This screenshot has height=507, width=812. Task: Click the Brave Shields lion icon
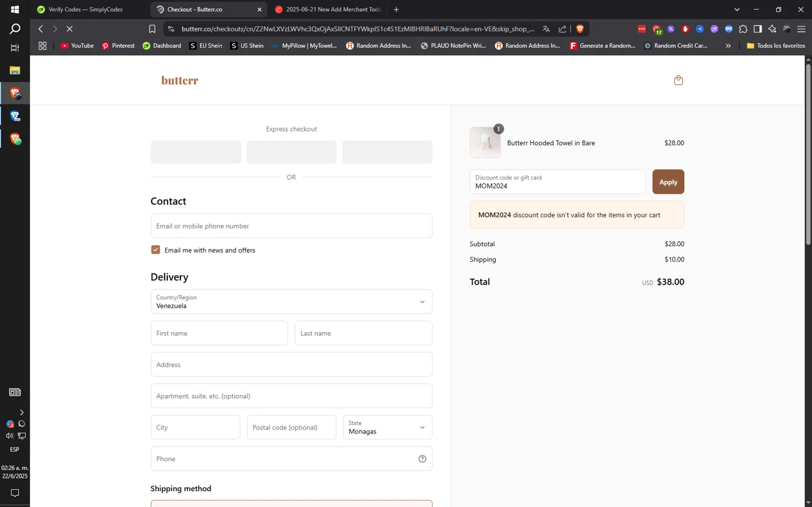(x=580, y=29)
